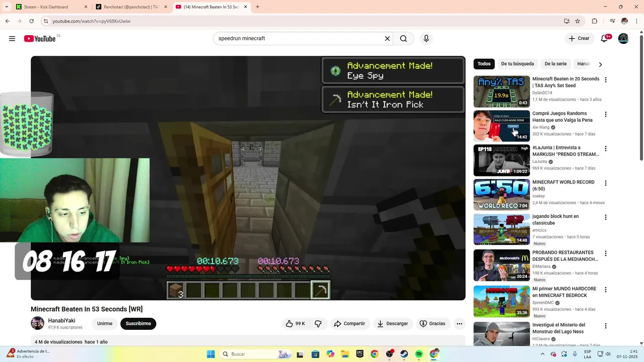Reload the page
Image resolution: width=644 pixels, height=362 pixels.
pyautogui.click(x=31, y=21)
